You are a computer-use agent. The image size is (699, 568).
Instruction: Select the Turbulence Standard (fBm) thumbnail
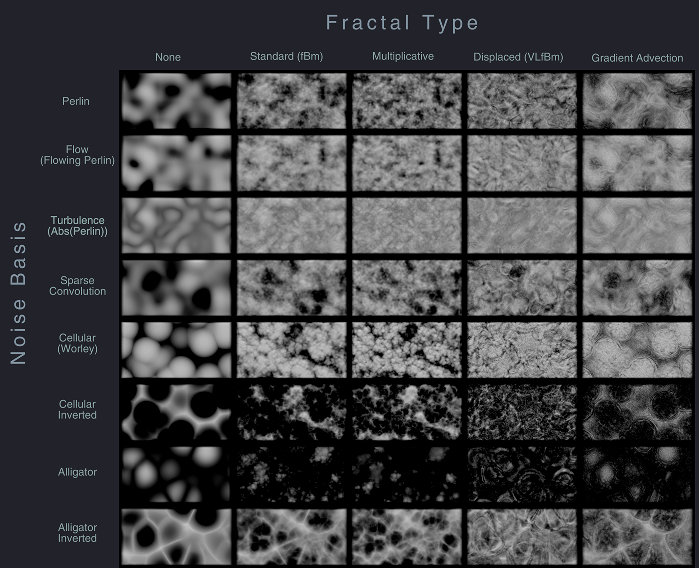tap(292, 226)
